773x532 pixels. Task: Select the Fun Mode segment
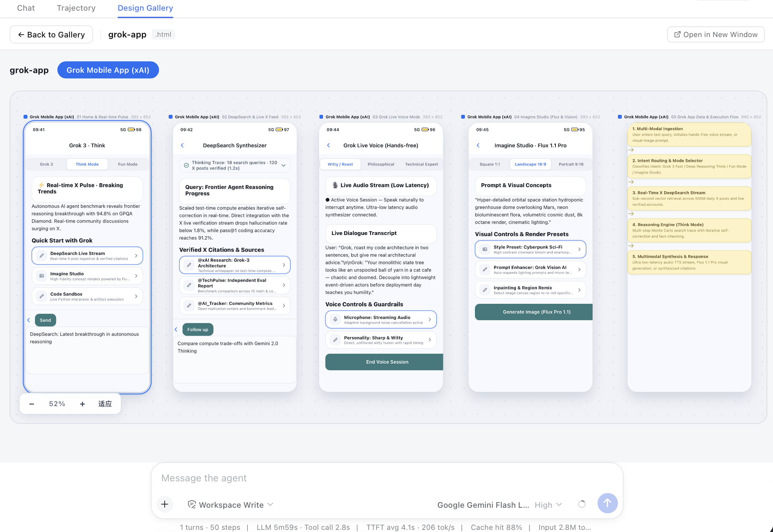128,164
